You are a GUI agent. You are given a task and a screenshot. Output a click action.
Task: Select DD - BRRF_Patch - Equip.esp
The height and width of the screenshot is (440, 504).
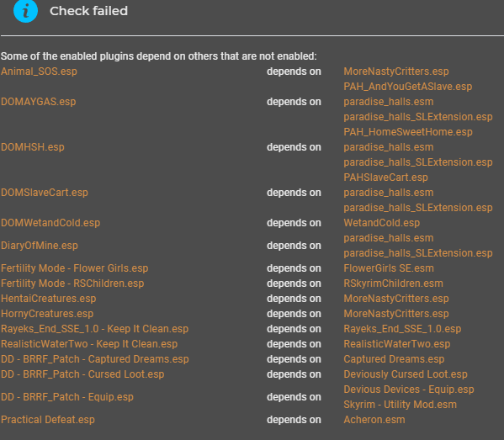coord(66,397)
